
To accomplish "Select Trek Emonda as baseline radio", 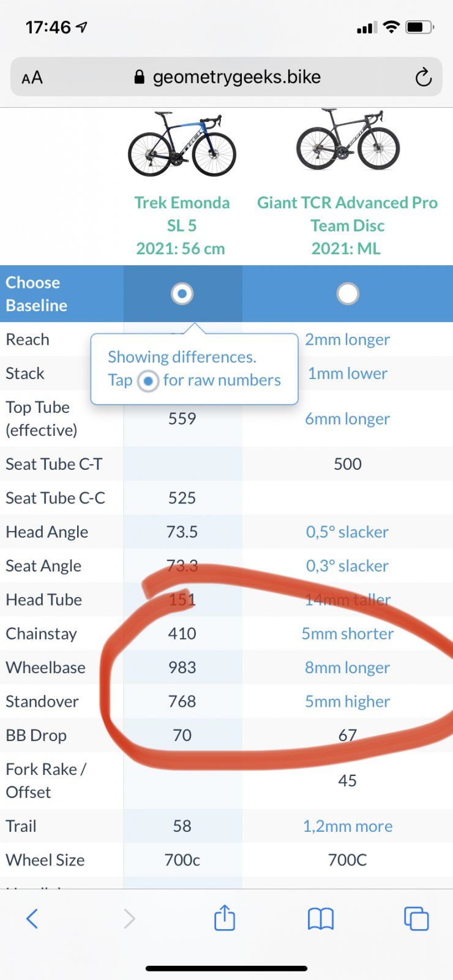I will tap(182, 294).
